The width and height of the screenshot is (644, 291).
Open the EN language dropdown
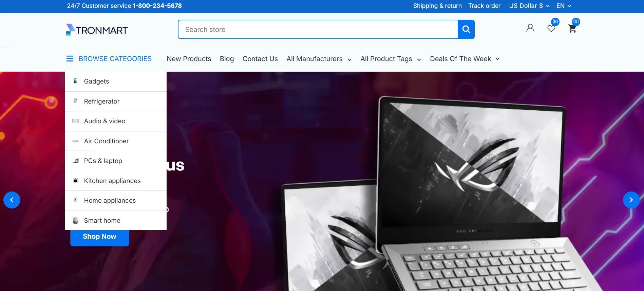(x=564, y=6)
